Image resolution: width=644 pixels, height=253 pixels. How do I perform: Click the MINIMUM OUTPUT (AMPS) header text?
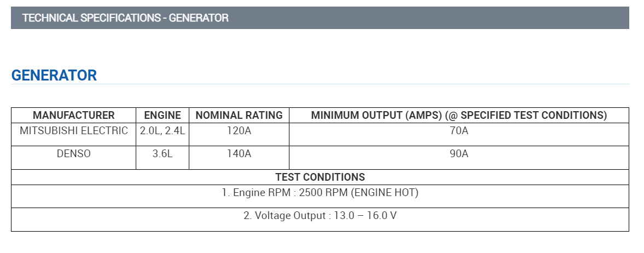pos(377,115)
